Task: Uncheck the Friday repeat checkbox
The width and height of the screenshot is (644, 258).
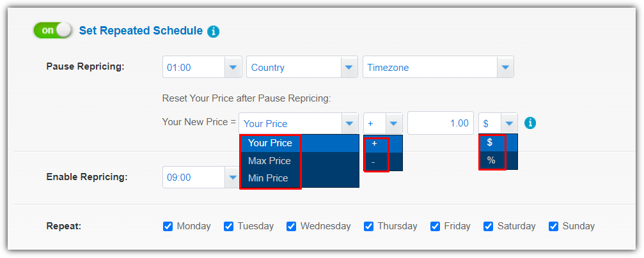Action: (435, 227)
